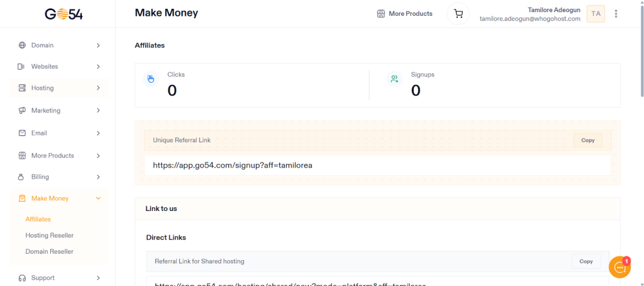Image resolution: width=644 pixels, height=286 pixels.
Task: Click the three-dot account menu icon
Action: (x=616, y=14)
